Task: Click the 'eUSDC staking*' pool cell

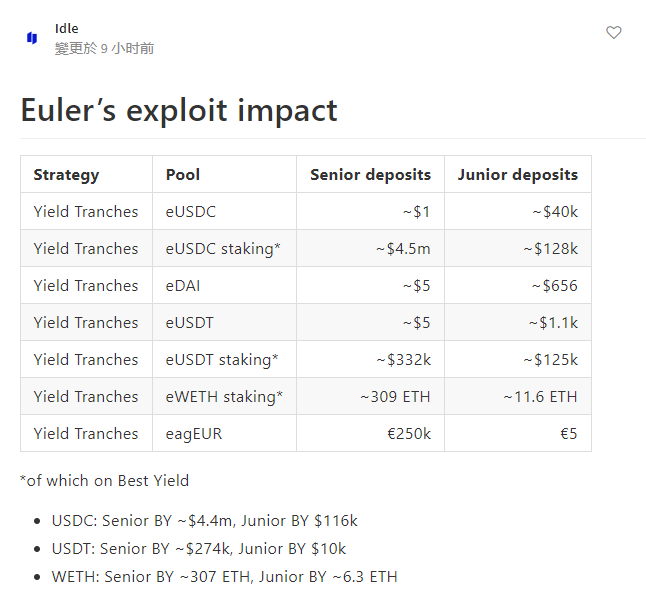Action: 223,249
